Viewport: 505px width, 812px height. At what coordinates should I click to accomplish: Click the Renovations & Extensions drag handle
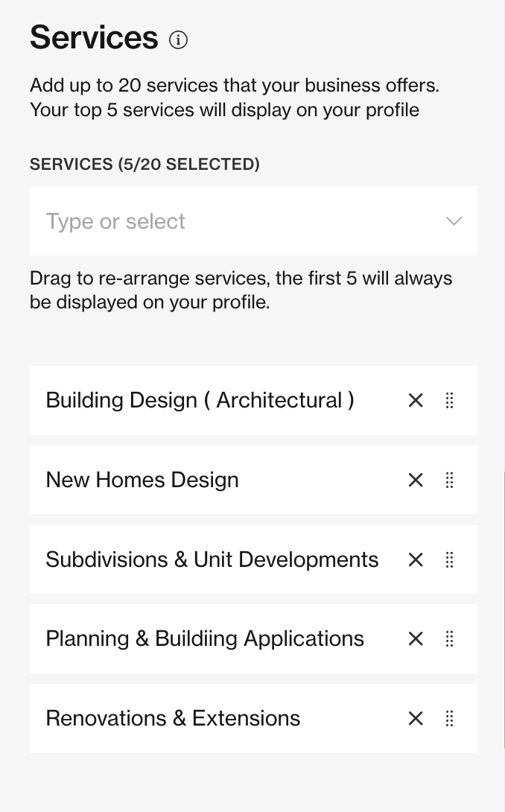[449, 718]
